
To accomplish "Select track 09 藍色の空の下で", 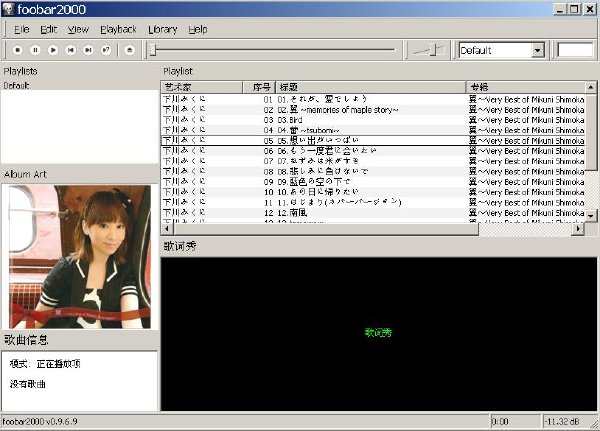I will tap(373, 182).
